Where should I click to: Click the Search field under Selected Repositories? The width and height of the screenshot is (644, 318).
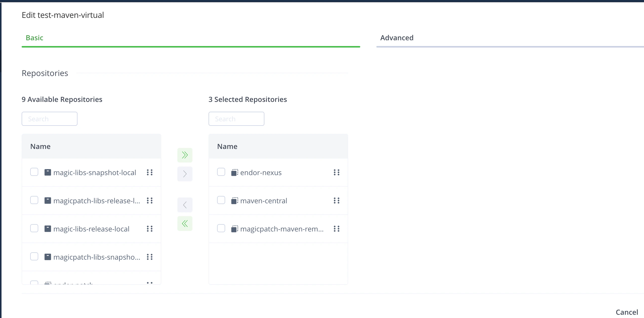pyautogui.click(x=236, y=118)
